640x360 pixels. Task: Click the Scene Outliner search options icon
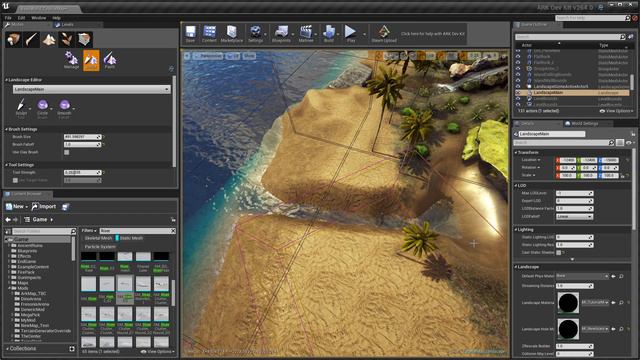point(631,37)
